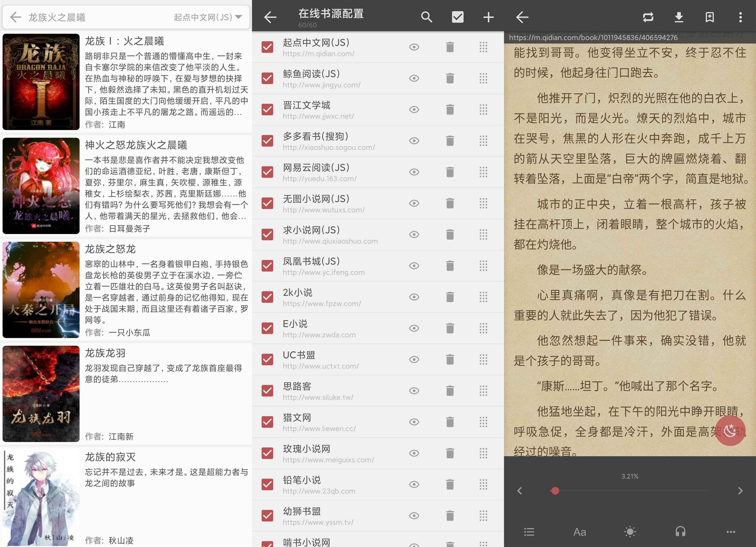Viewport: 756px width, 547px height.
Task: Open the reader's three-dot overflow menu
Action: pyautogui.click(x=740, y=17)
